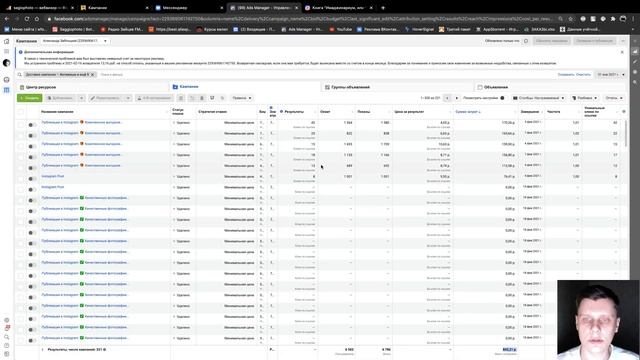The height and width of the screenshot is (360, 640).
Task: Switch off the campaign with 25 results
Action: click(x=32, y=136)
